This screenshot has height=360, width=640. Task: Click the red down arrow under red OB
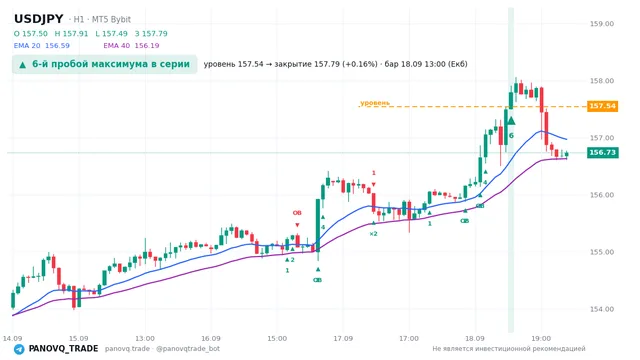(297, 225)
